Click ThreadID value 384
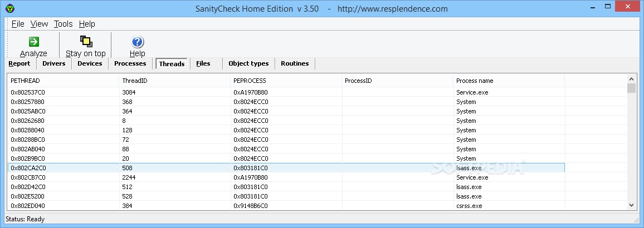The width and height of the screenshot is (644, 228). [127, 206]
